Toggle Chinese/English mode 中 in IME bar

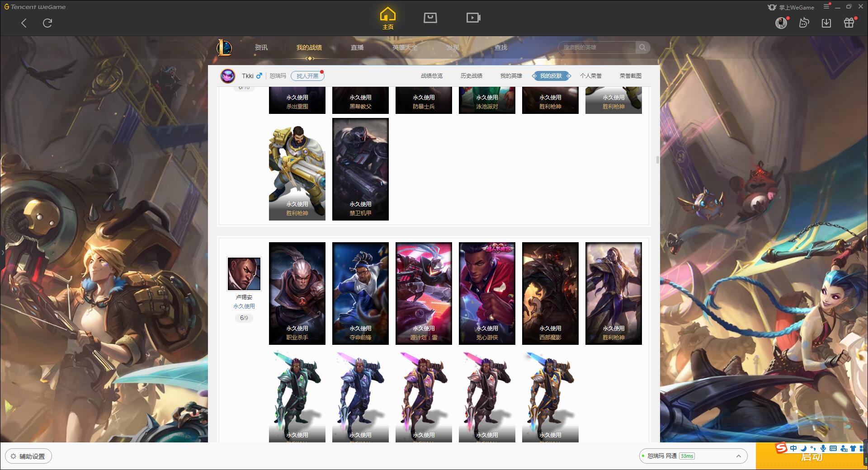[x=793, y=448]
